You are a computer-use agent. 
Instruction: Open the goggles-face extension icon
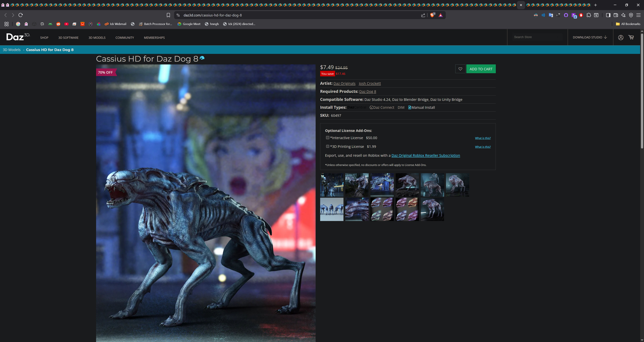coord(535,15)
